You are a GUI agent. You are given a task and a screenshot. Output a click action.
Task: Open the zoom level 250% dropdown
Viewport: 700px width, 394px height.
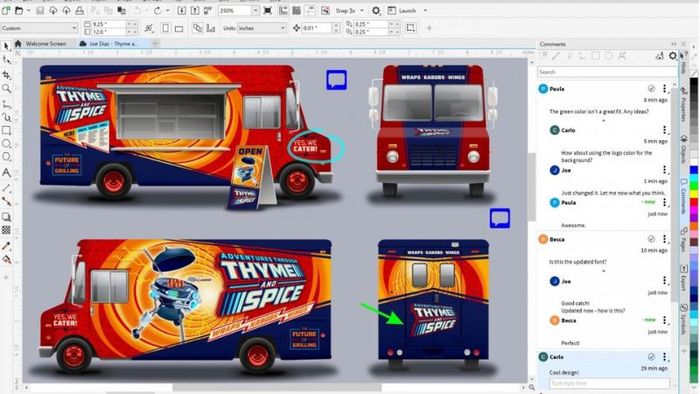(x=255, y=10)
